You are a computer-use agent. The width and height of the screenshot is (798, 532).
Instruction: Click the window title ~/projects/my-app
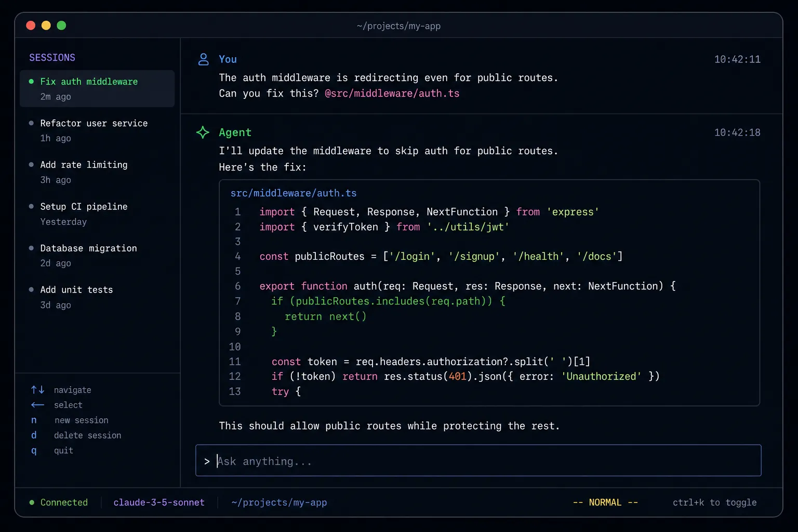tap(398, 26)
